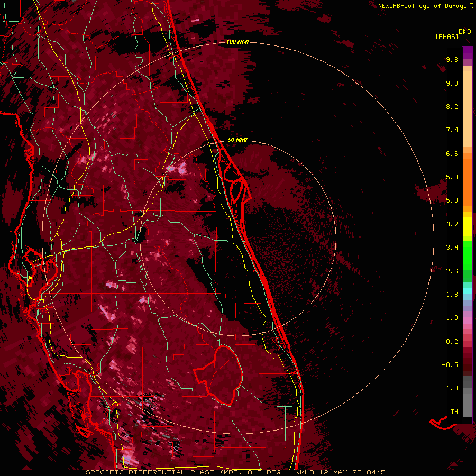This screenshot has height=476, width=476.
Task: Click the 04:54 timestamp
Action: point(378,472)
